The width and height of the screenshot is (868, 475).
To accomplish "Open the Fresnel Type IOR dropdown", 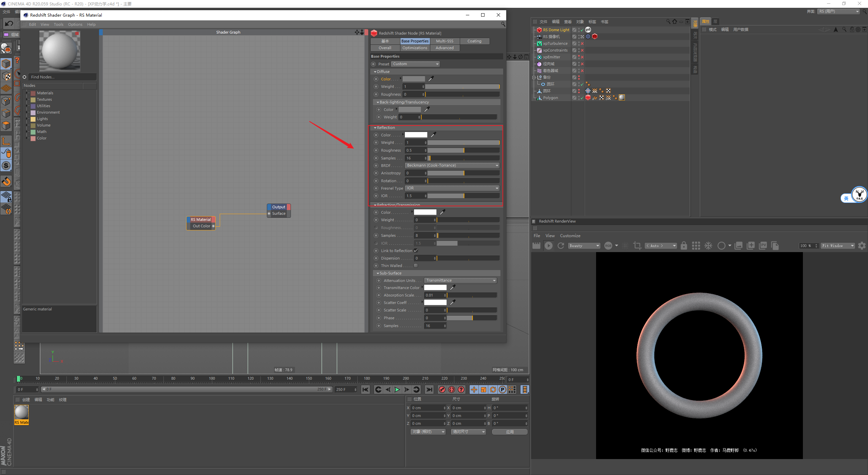I will pyautogui.click(x=452, y=188).
